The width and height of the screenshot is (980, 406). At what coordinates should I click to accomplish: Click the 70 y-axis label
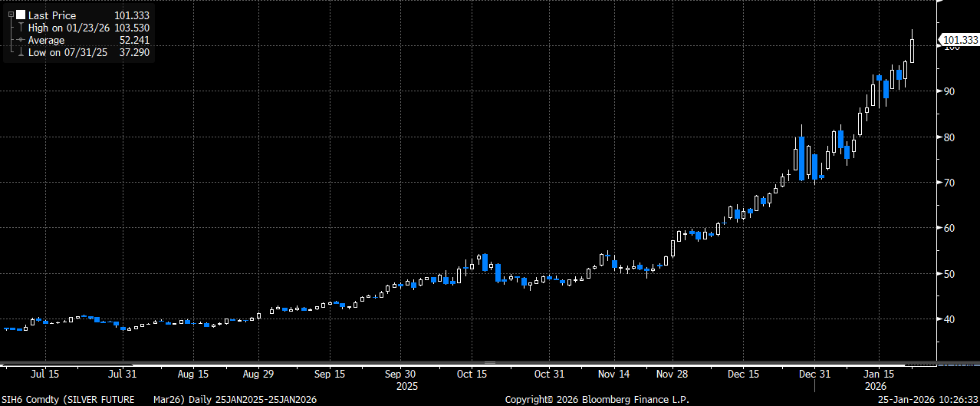[950, 183]
